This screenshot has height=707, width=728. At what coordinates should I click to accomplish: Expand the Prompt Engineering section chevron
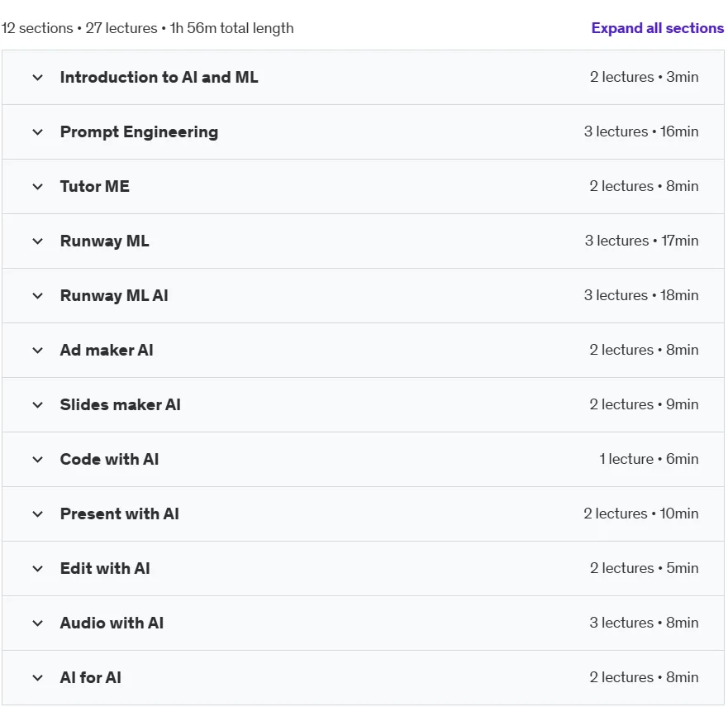tap(38, 132)
